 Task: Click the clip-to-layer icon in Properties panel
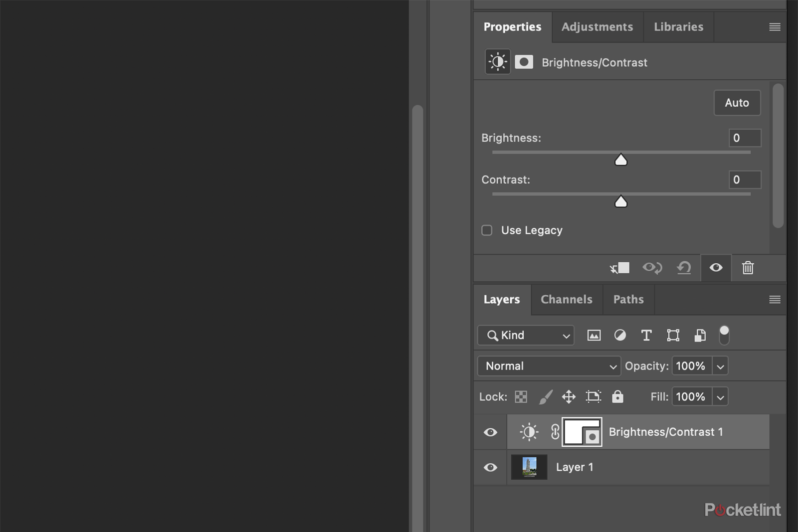(620, 268)
